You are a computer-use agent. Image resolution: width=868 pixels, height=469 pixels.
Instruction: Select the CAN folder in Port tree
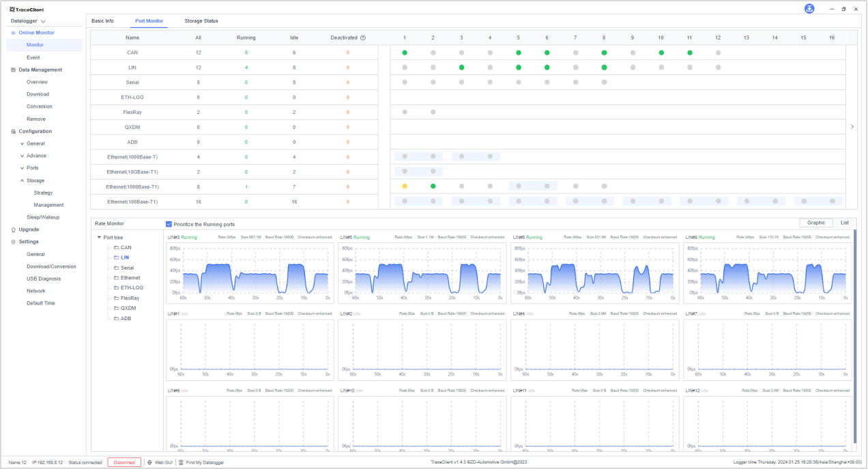[x=126, y=247]
